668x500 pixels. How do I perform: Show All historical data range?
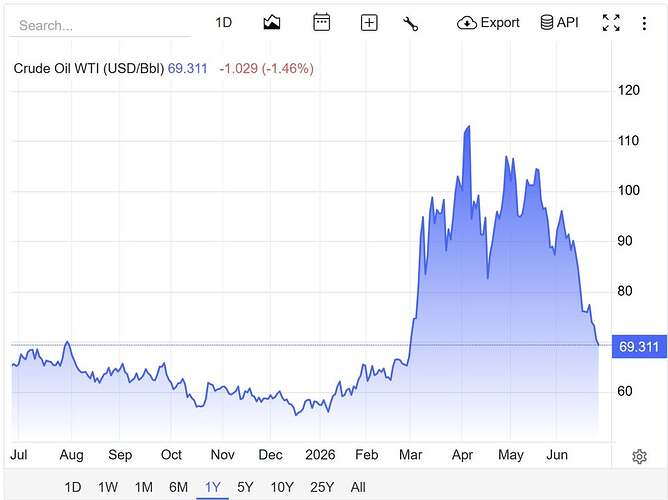point(358,487)
